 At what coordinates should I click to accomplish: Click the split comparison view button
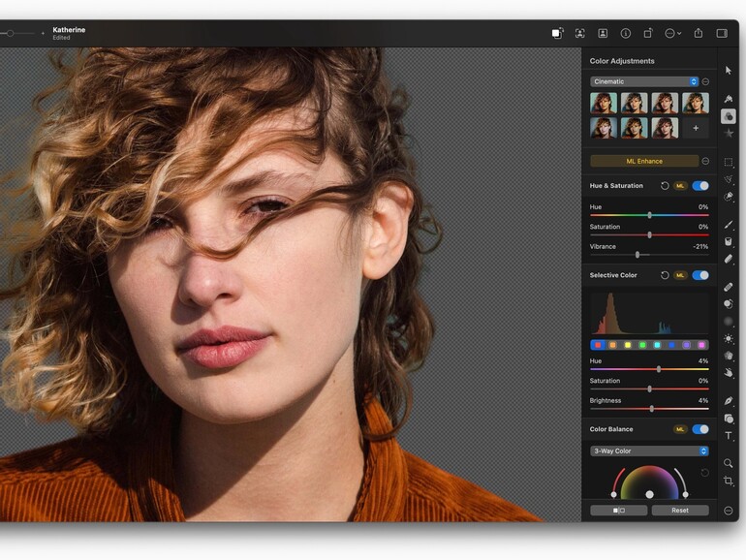pos(618,510)
